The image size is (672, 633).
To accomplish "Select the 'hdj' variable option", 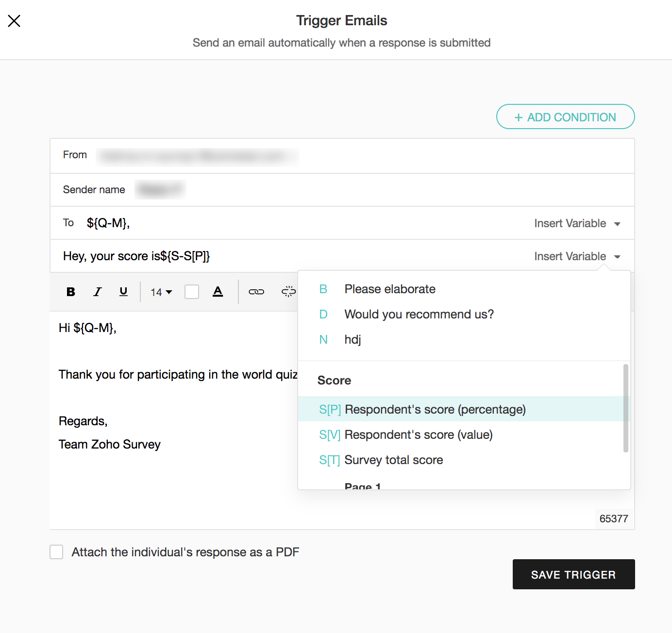I will point(464,340).
